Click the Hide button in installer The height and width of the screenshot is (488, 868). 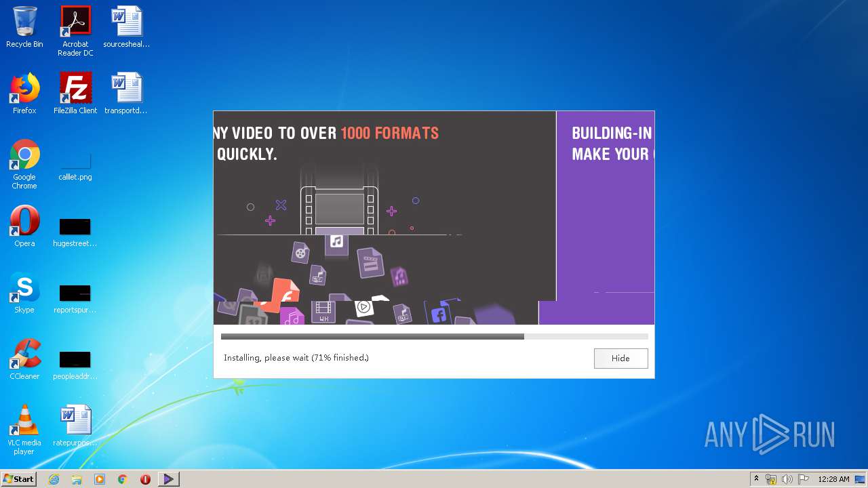[620, 358]
